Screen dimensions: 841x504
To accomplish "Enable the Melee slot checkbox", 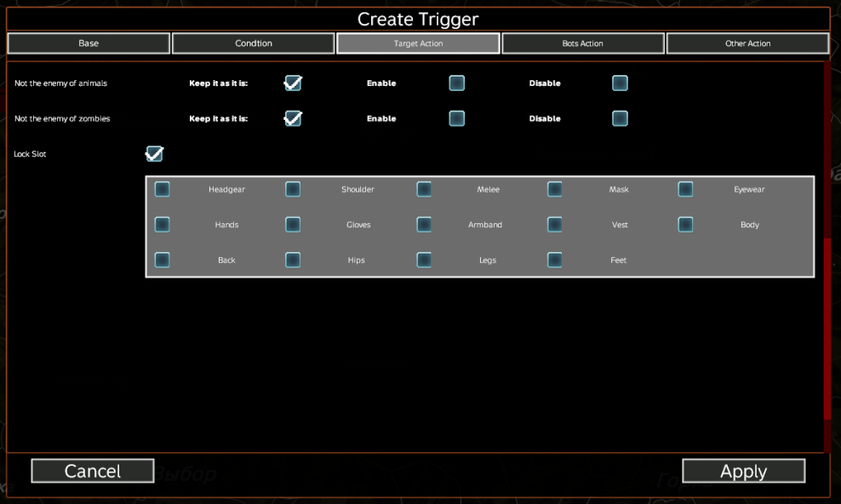I will (x=424, y=189).
